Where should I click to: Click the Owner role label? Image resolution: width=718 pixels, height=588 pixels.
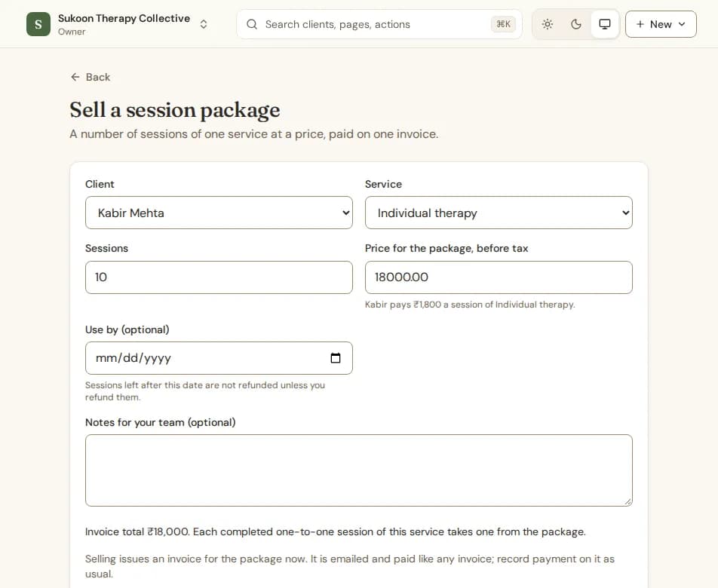[72, 32]
